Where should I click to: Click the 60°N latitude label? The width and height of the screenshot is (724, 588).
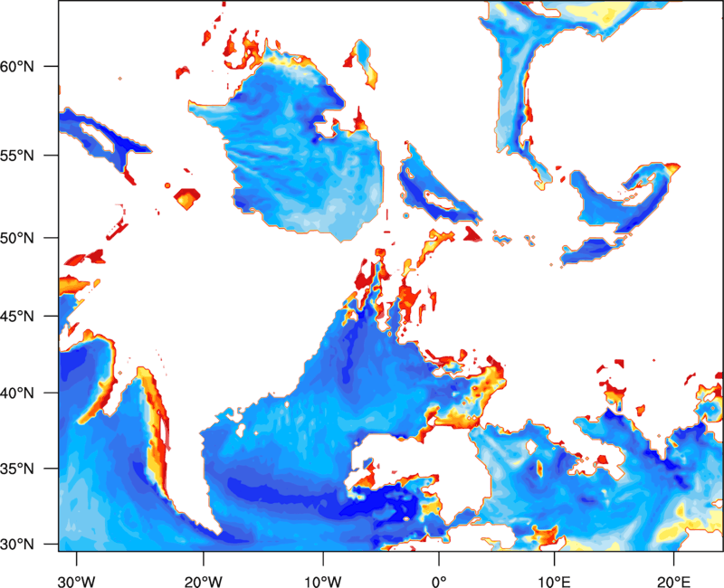pos(17,66)
